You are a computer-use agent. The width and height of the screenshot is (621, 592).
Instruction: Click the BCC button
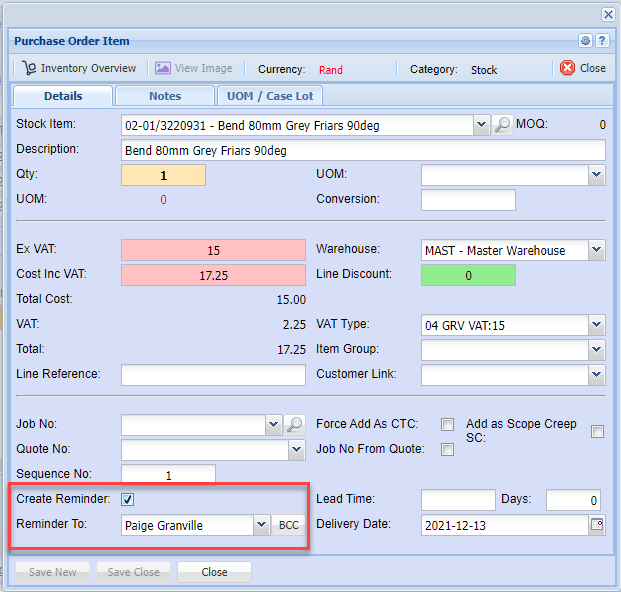tap(288, 525)
